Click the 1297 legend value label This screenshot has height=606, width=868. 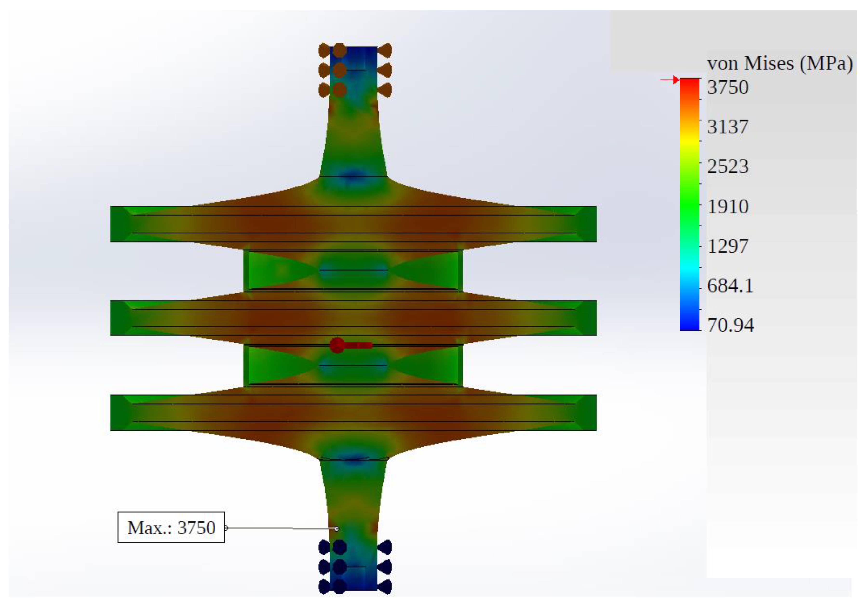pyautogui.click(x=728, y=246)
